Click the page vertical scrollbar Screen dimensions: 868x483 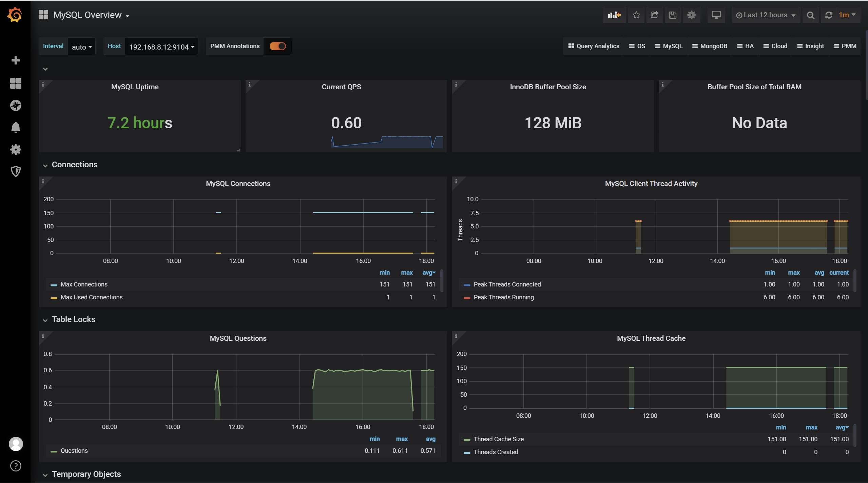(866, 64)
